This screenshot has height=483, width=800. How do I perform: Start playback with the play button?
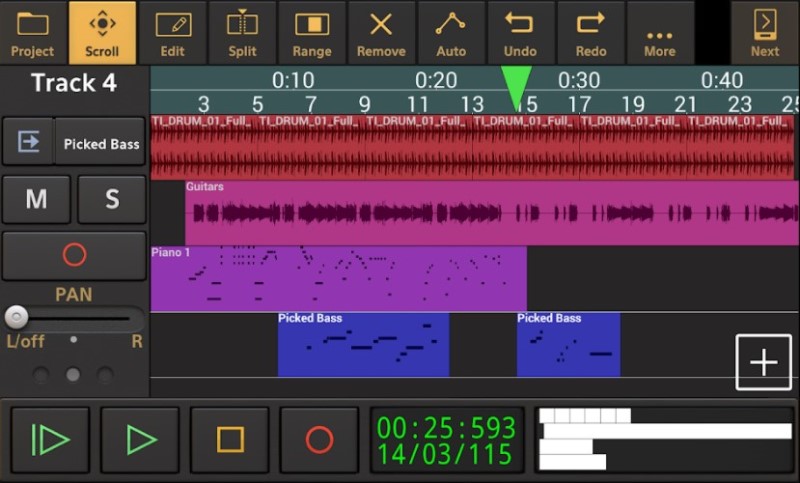click(x=140, y=440)
